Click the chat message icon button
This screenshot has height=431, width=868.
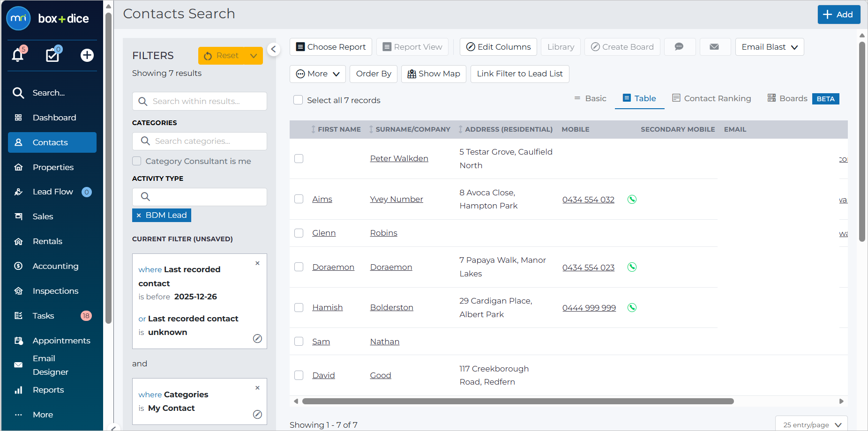680,47
